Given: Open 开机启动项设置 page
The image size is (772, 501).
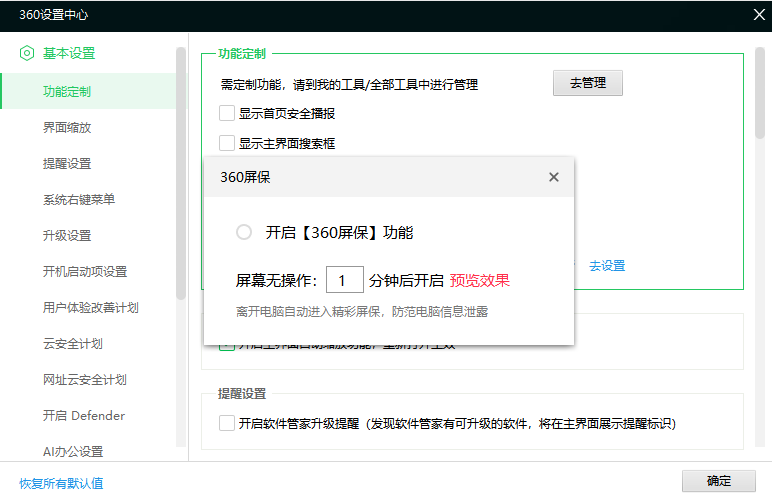Looking at the screenshot, I should pyautogui.click(x=85, y=272).
